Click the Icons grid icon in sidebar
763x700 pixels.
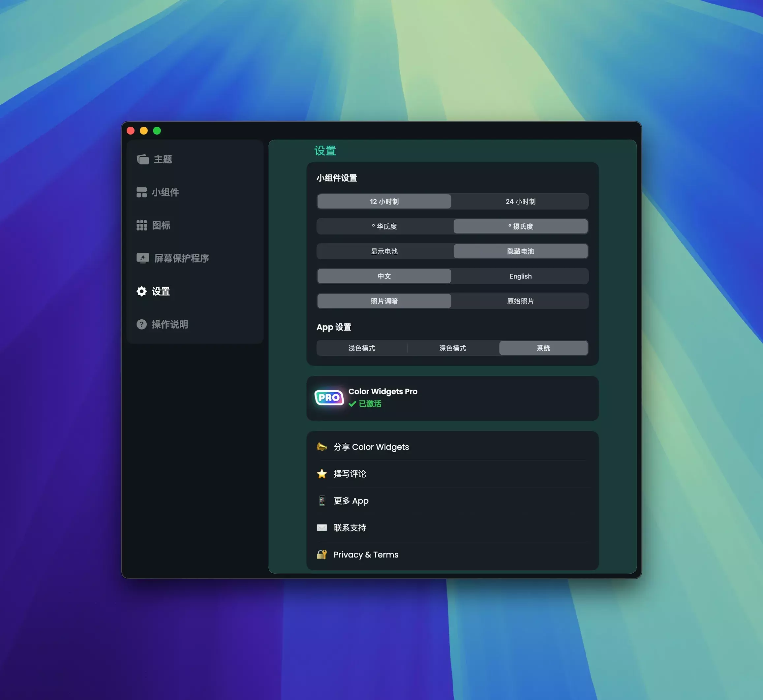click(x=141, y=225)
